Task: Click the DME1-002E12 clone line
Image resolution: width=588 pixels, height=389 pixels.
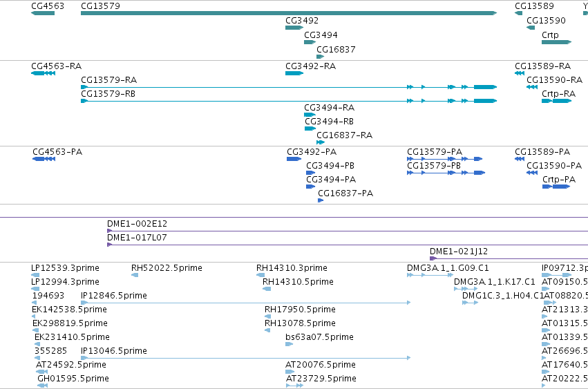Action: coord(348,231)
